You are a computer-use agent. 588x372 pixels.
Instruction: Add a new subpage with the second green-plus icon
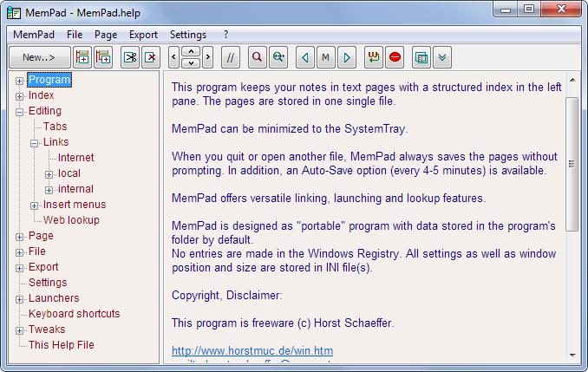pos(103,57)
